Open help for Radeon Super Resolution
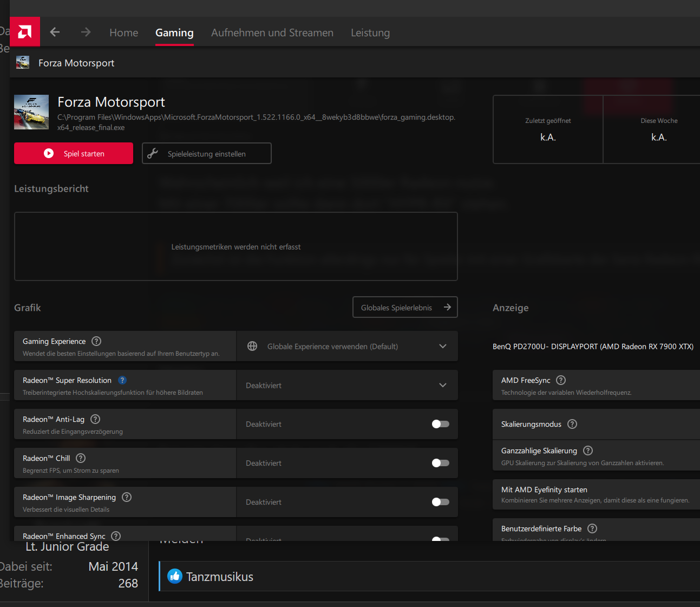The image size is (700, 607). [122, 380]
